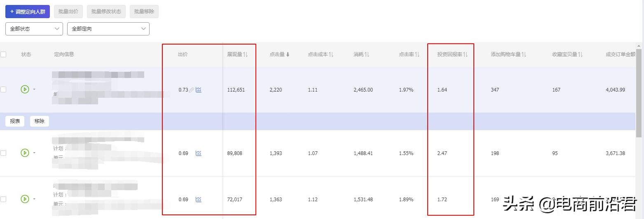Click the 1,488.41 spend cell
This screenshot has width=644, height=219.
pos(363,153)
